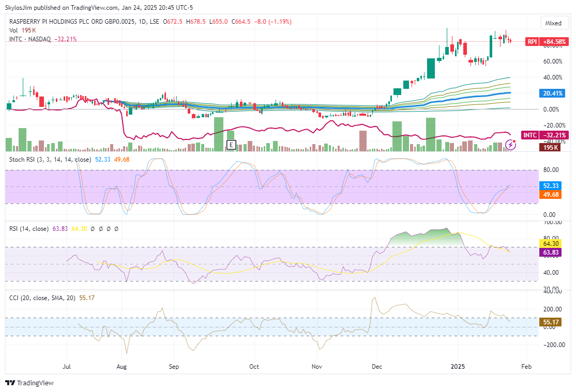Screen dimensions: 576x392
Task: Click the Raspberry Pi Holdings symbol title
Action: (84, 22)
